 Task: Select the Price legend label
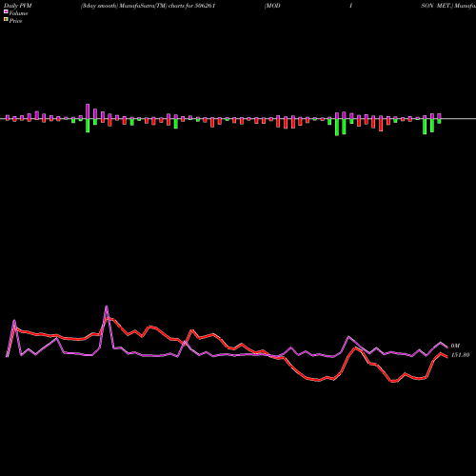tap(15, 21)
